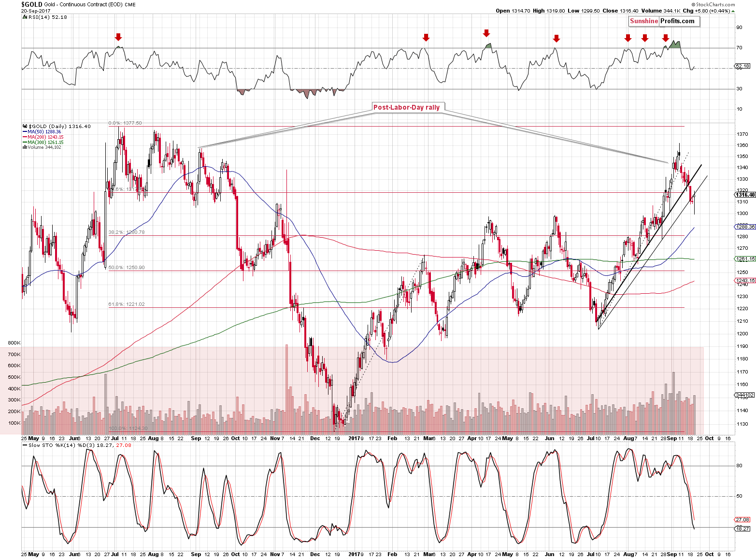756x559 pixels.
Task: Click the stochastic 80 level axis label
Action: (x=739, y=466)
